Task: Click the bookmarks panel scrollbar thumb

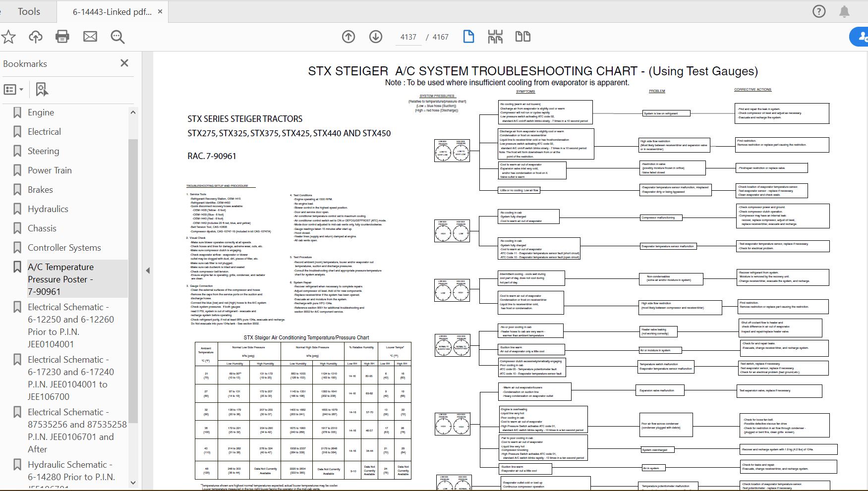Action: coord(133,281)
